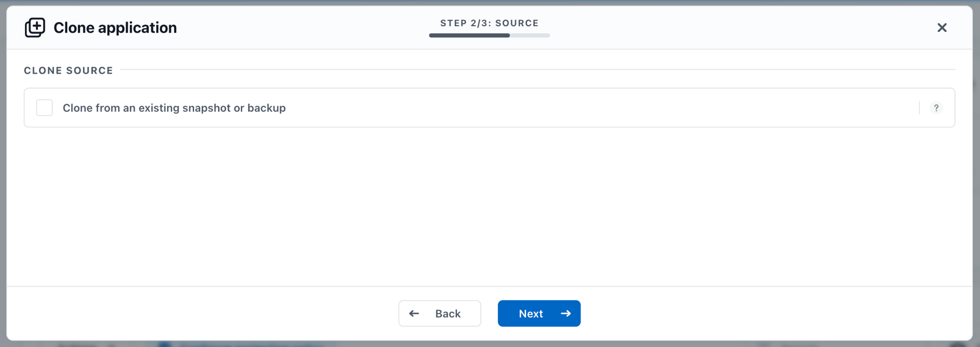The width and height of the screenshot is (980, 347).
Task: Click the word 'Back' in the footer
Action: coord(448,313)
